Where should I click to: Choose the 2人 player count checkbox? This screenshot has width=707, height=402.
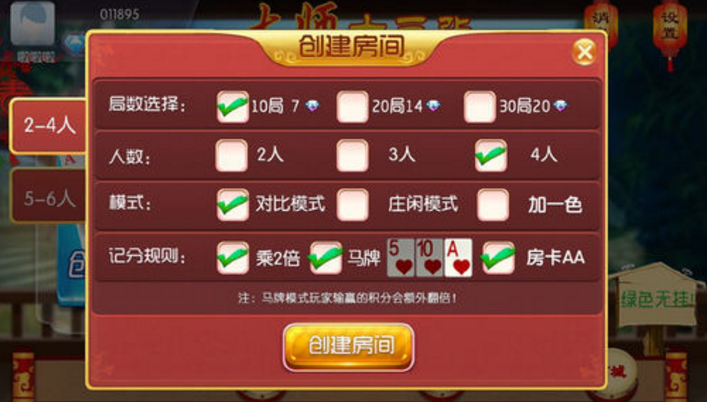point(231,156)
